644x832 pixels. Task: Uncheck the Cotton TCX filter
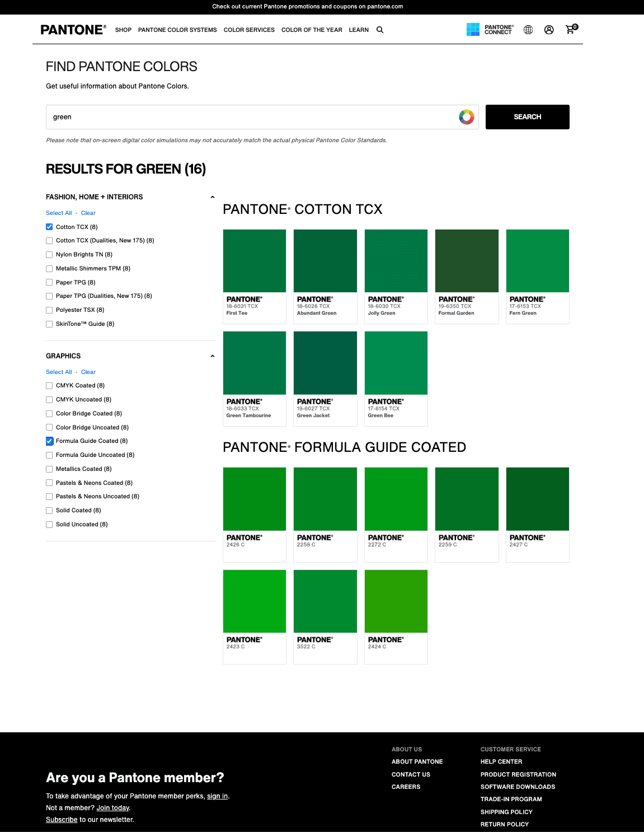pos(49,227)
